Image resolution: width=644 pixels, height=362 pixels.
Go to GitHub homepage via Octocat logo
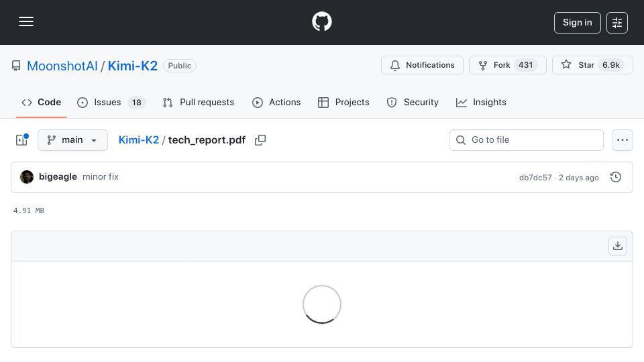tap(321, 21)
